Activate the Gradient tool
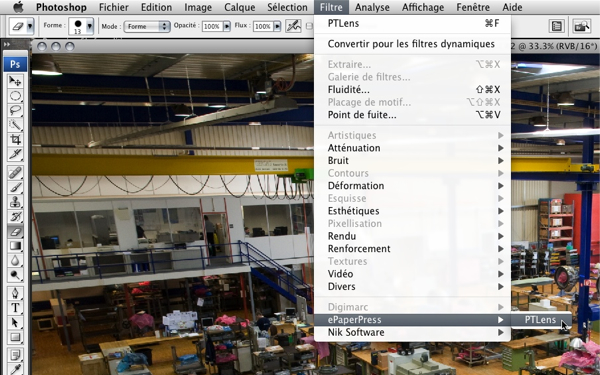This screenshot has height=375, width=600. 15,246
